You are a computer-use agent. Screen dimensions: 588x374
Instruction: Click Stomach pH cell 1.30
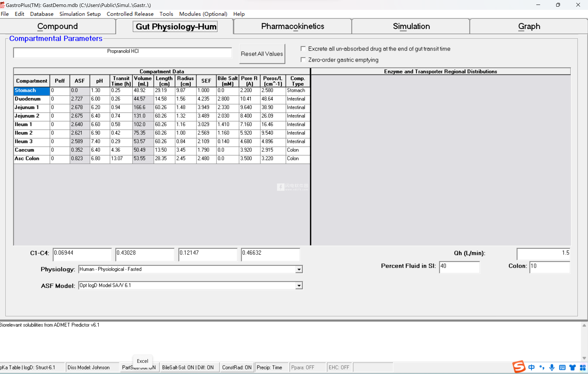pyautogui.click(x=100, y=91)
